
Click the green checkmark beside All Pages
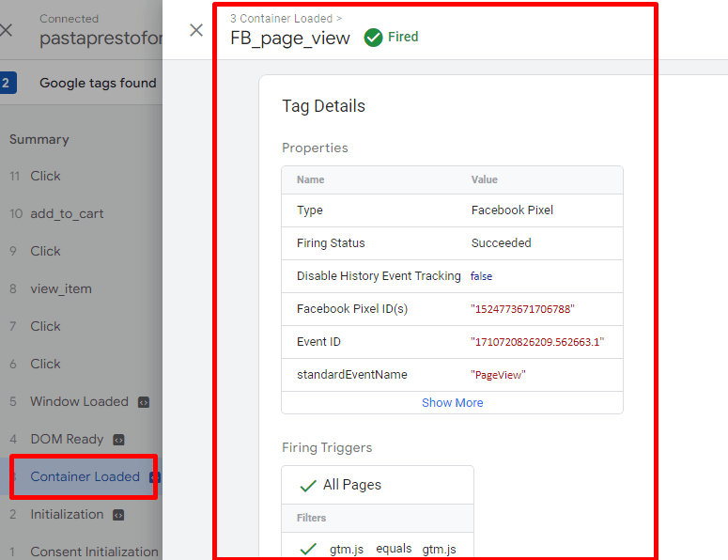307,486
